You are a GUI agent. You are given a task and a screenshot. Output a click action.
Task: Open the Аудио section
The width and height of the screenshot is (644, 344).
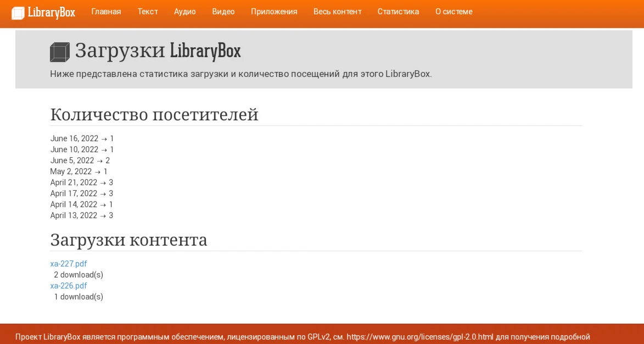[185, 12]
